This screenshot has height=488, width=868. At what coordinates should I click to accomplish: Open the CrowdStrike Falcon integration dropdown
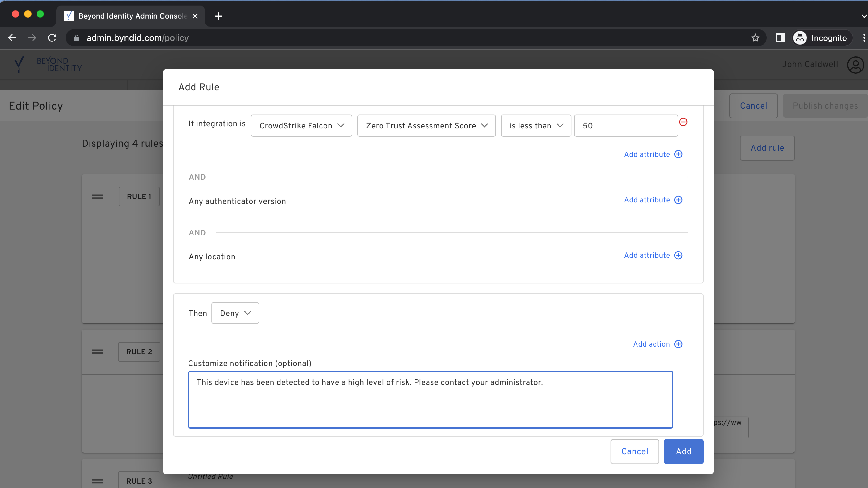click(301, 126)
